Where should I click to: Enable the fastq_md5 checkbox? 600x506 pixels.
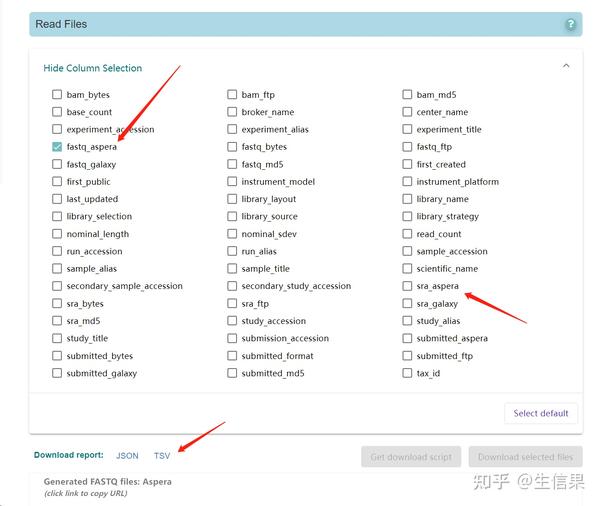tap(232, 164)
